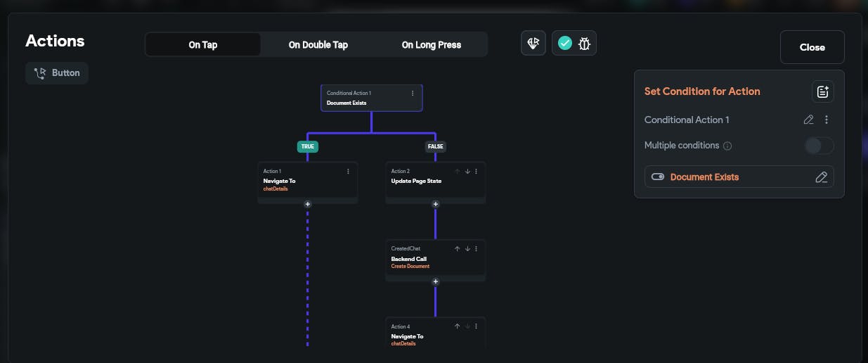Screen dimensions: 868x363
Task: Toggle the Multiple conditions switch
Action: tap(820, 146)
